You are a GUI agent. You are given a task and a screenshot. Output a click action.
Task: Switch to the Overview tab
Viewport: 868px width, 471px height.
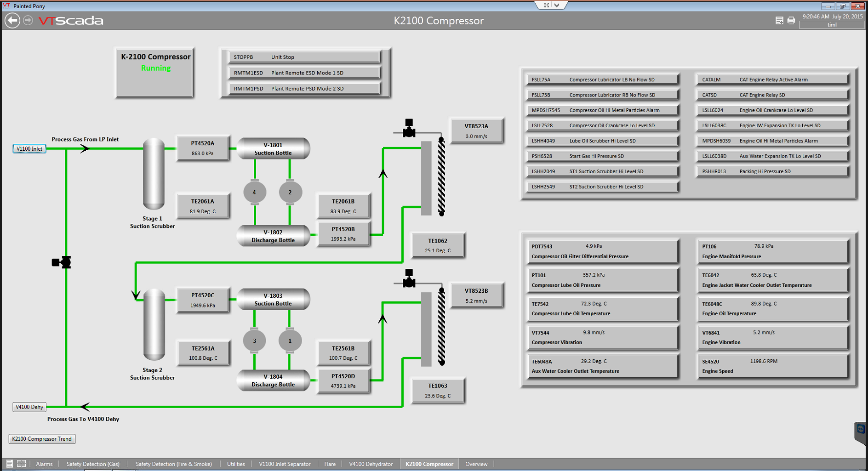[x=476, y=464]
